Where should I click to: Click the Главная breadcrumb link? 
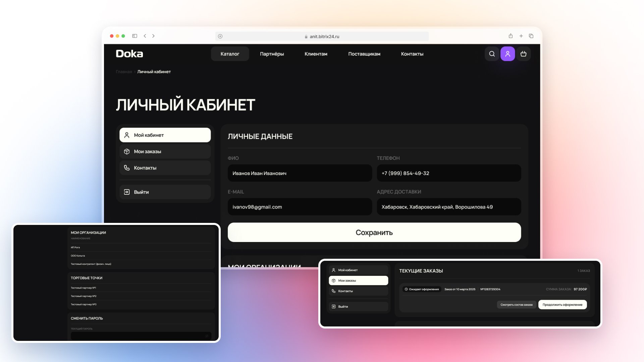click(x=124, y=72)
